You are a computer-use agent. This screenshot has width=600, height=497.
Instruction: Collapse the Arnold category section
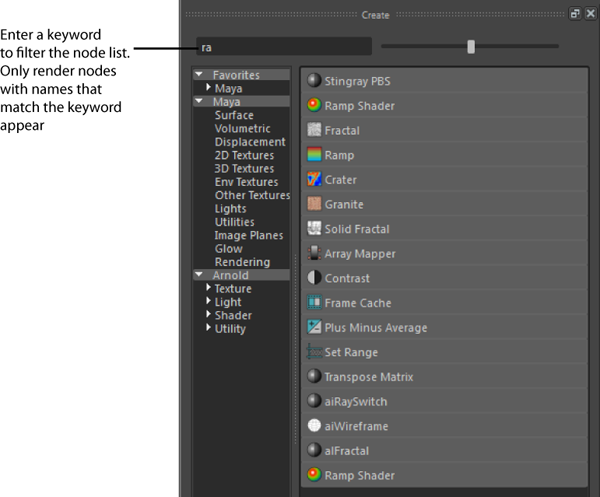pyautogui.click(x=199, y=274)
